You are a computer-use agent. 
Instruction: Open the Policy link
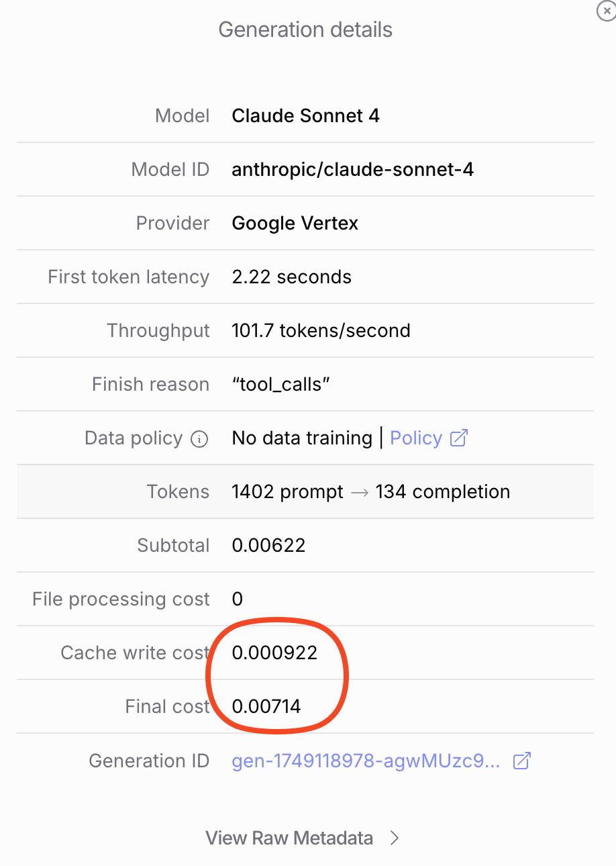(415, 438)
